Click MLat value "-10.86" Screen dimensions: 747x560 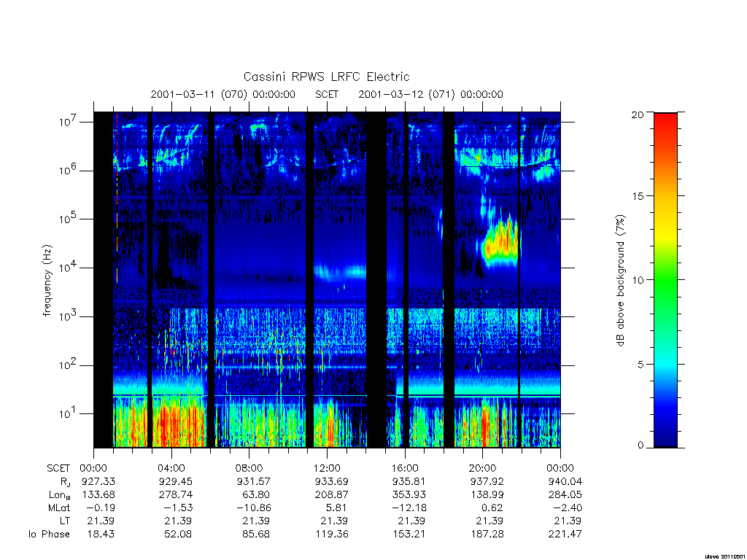[x=253, y=508]
